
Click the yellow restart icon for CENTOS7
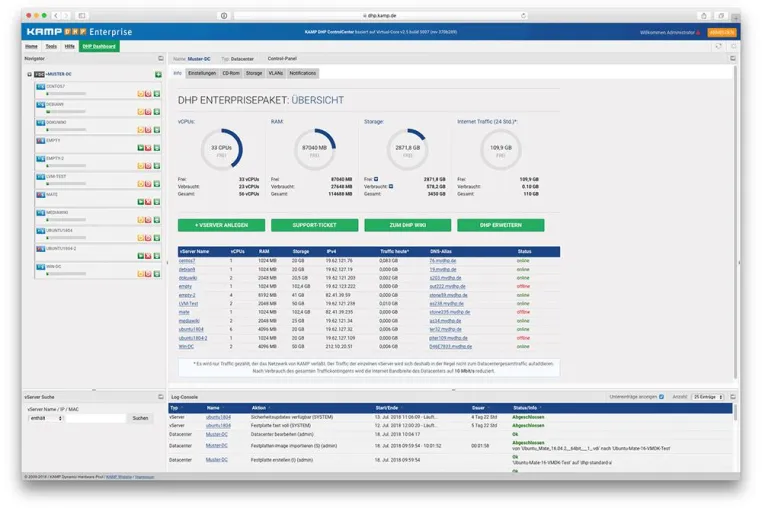pos(140,94)
